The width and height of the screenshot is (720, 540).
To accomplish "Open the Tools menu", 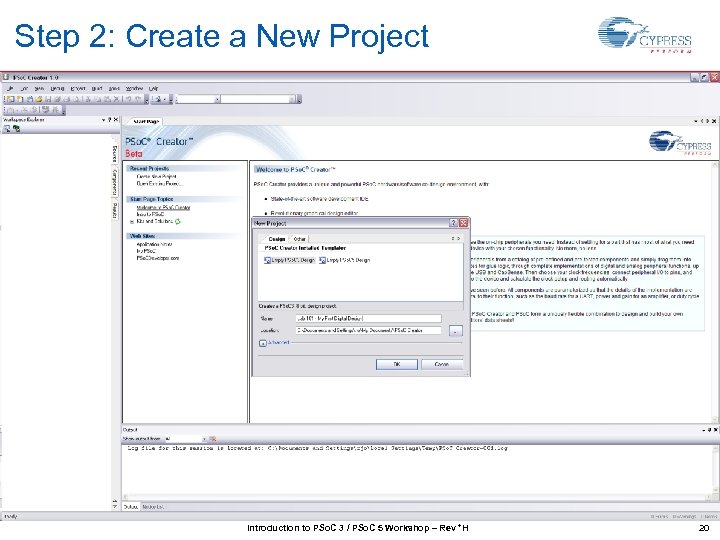I will click(114, 88).
